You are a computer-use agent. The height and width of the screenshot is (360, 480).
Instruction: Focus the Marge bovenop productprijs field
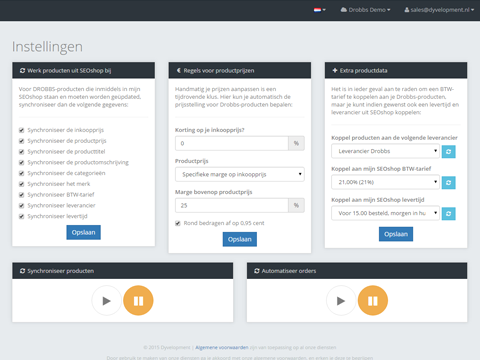click(x=232, y=205)
